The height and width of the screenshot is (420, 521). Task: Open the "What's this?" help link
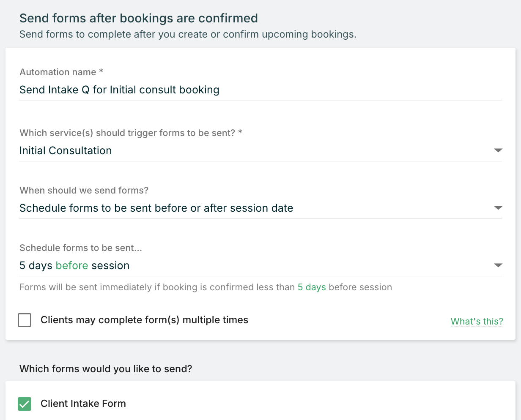[477, 322]
